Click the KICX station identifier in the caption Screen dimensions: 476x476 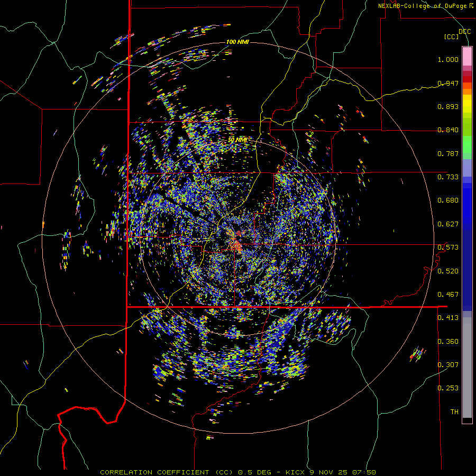[295, 472]
